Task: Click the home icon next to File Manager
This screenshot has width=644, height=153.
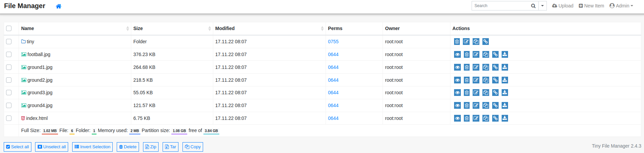Action: pyautogui.click(x=58, y=6)
